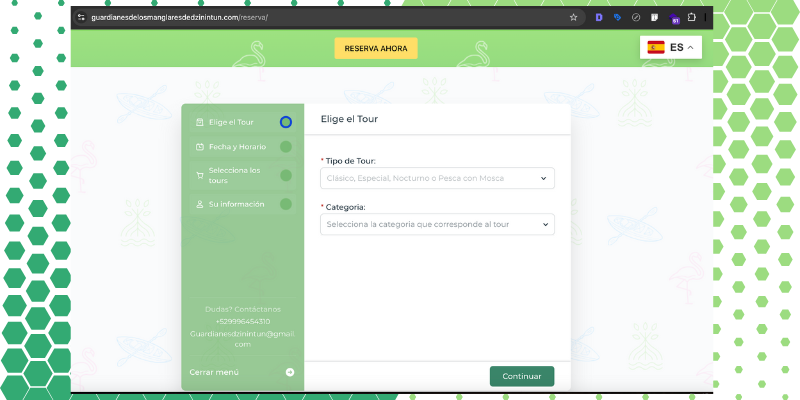Click the arrow icon beside Cerrar menú
800x400 pixels.
point(289,372)
